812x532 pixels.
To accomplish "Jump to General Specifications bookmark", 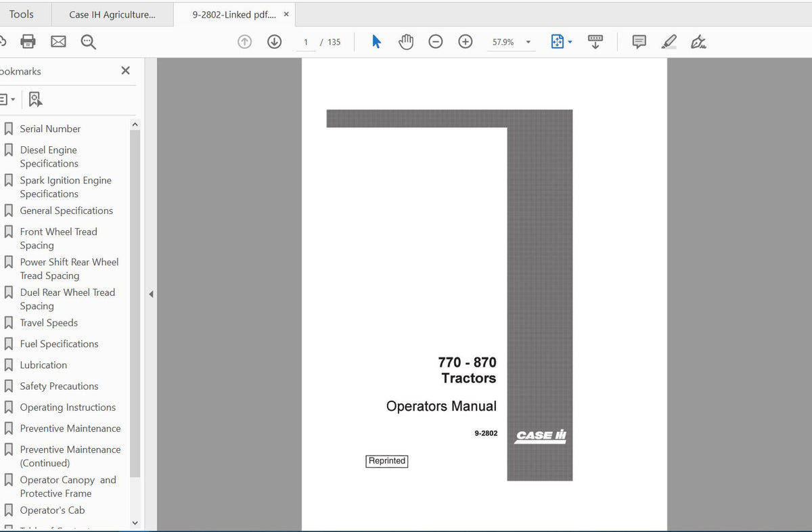I will tap(66, 210).
